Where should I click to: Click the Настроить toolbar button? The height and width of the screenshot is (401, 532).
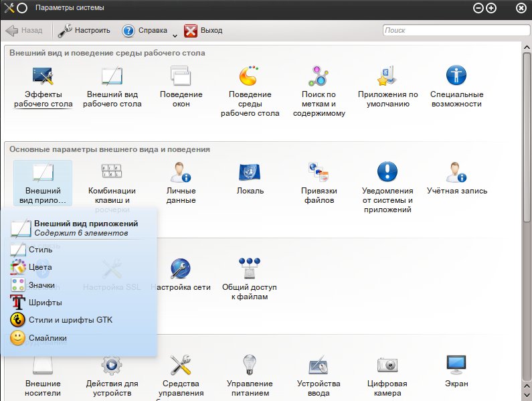[x=84, y=30]
